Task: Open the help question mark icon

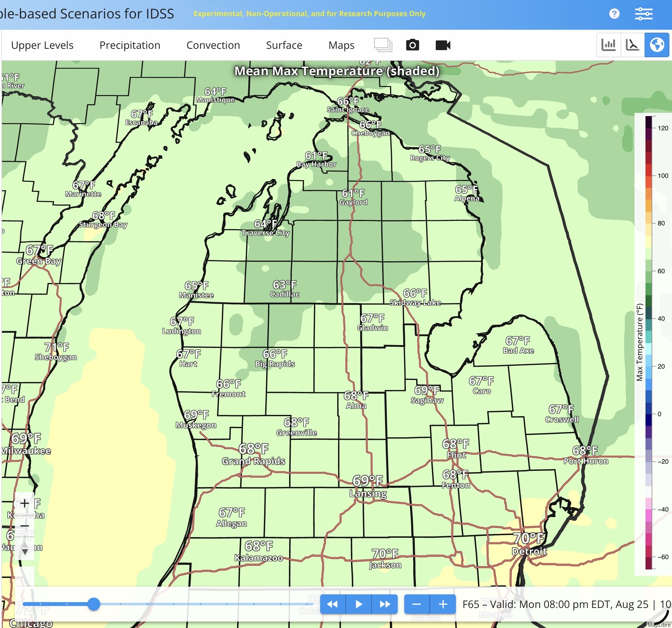Action: point(614,14)
